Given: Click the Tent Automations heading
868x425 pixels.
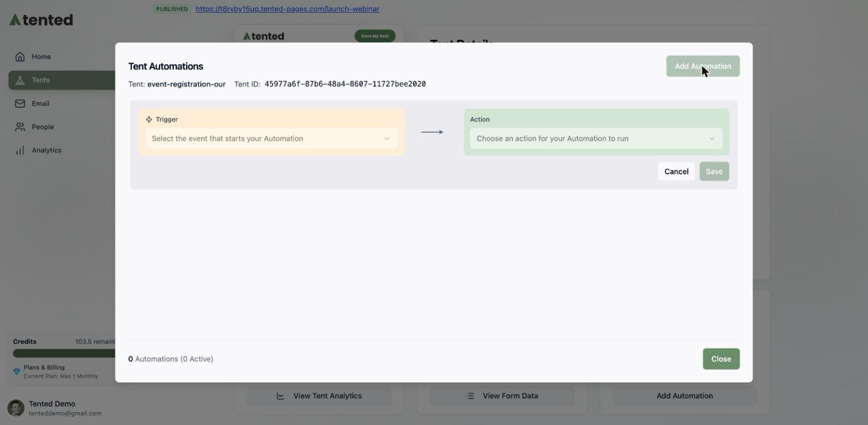Looking at the screenshot, I should pos(166,66).
